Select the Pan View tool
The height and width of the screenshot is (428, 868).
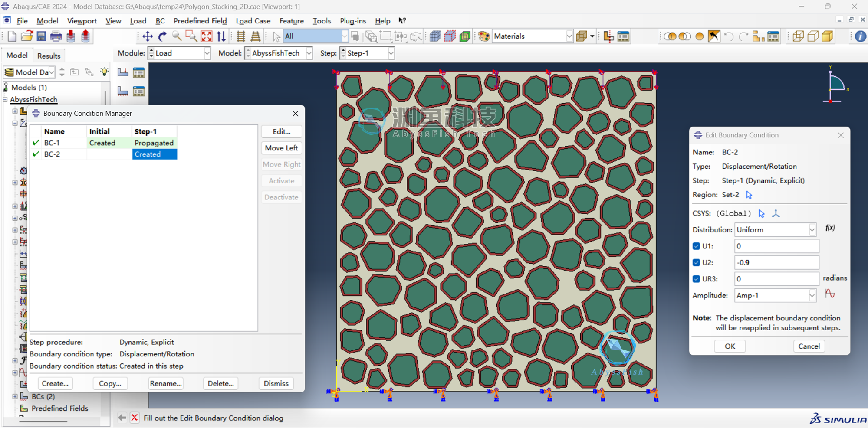(x=148, y=36)
